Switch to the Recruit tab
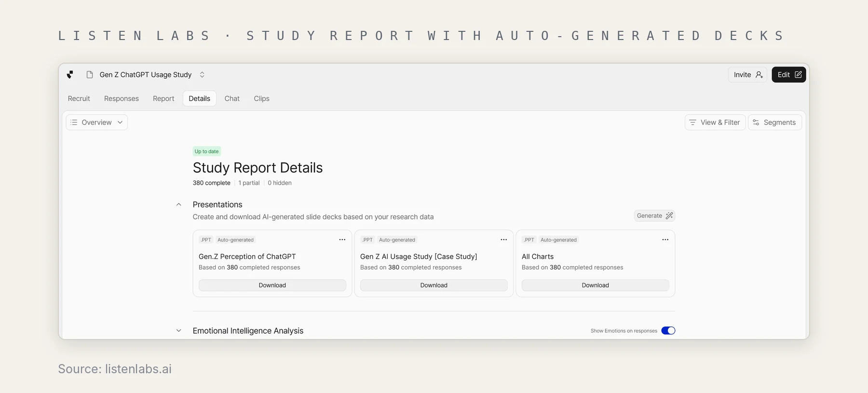The width and height of the screenshot is (868, 393). (79, 98)
